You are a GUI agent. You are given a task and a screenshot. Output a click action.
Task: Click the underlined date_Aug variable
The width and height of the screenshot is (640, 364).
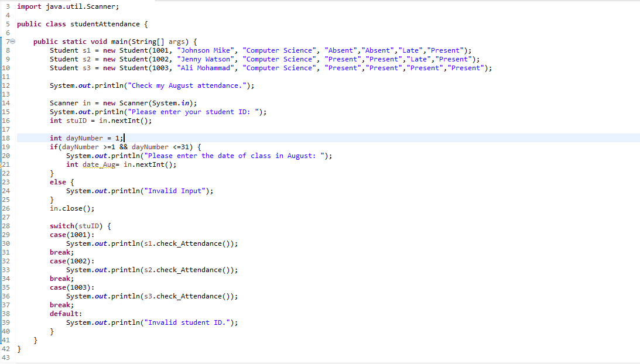(100, 164)
